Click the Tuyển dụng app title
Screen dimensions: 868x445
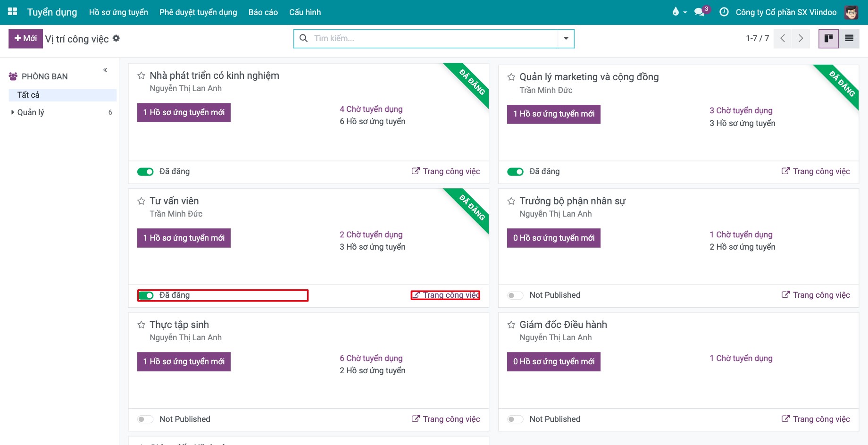[x=52, y=12]
